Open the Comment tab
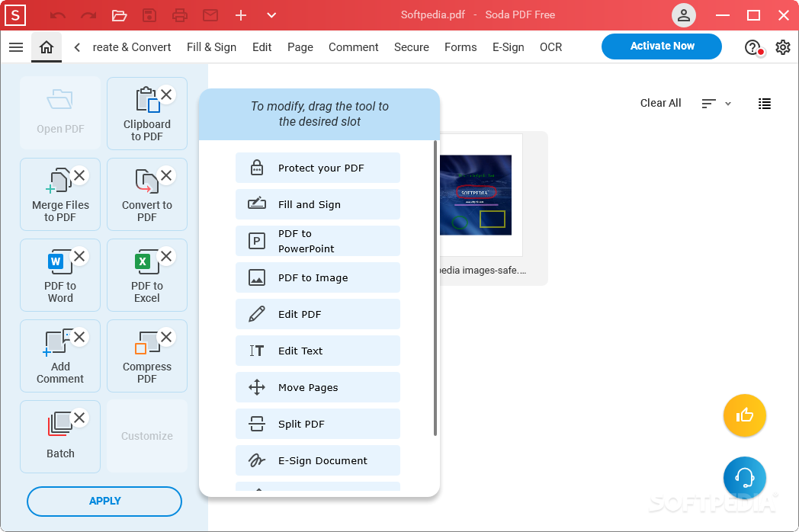799x532 pixels. click(354, 47)
